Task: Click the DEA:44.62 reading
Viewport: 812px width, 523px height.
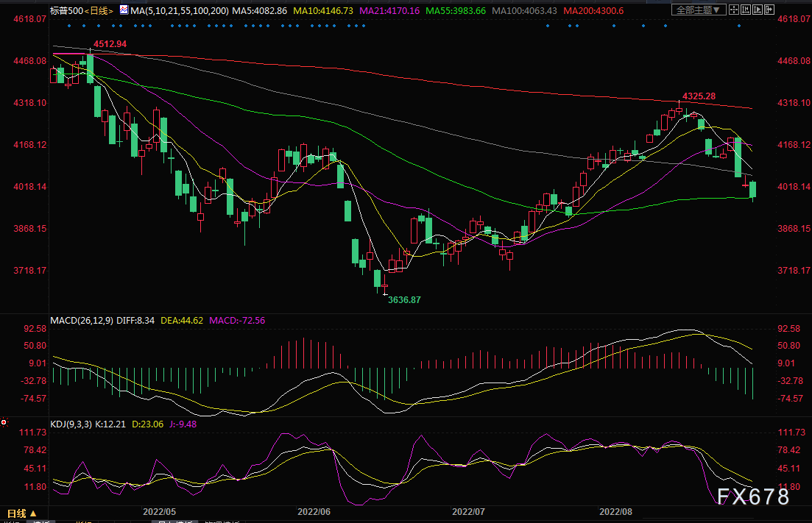Action: [182, 321]
